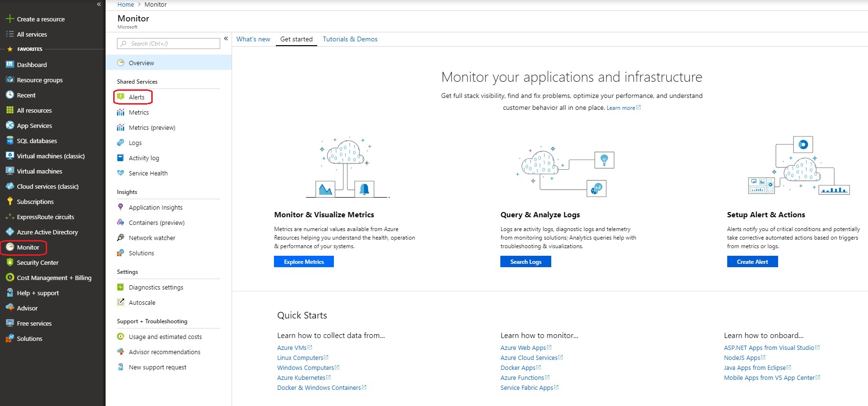Click the Subscriptions key icon
This screenshot has width=868, height=406.
[x=10, y=201]
